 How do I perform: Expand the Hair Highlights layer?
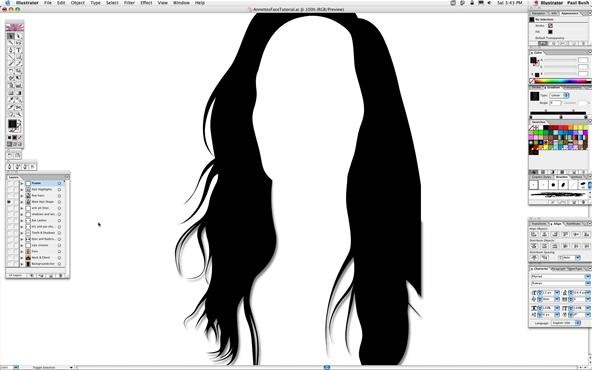click(x=22, y=189)
